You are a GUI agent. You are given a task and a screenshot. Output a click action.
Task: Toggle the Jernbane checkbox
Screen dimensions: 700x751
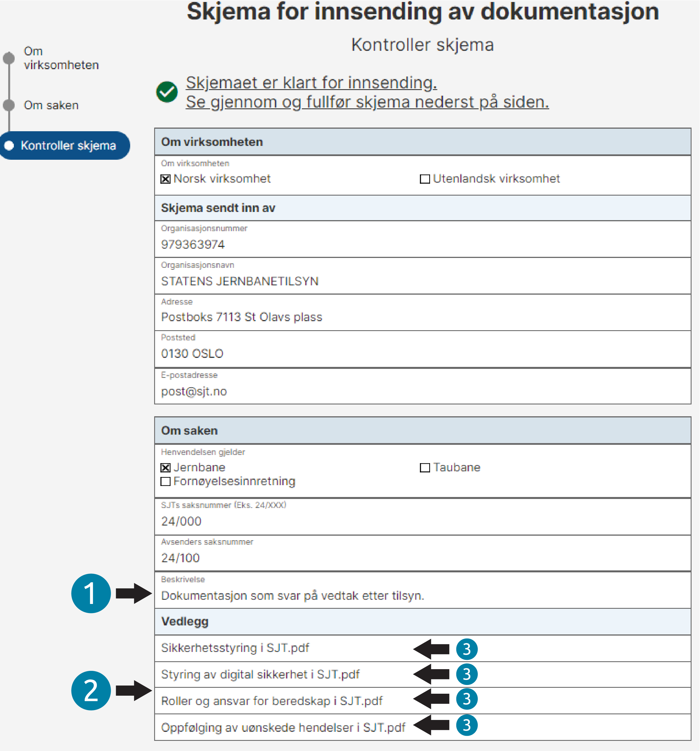pyautogui.click(x=165, y=468)
